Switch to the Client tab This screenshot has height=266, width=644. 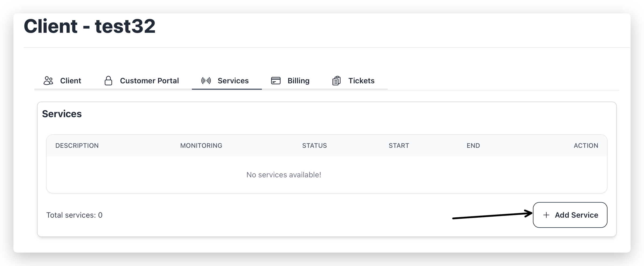coord(70,81)
